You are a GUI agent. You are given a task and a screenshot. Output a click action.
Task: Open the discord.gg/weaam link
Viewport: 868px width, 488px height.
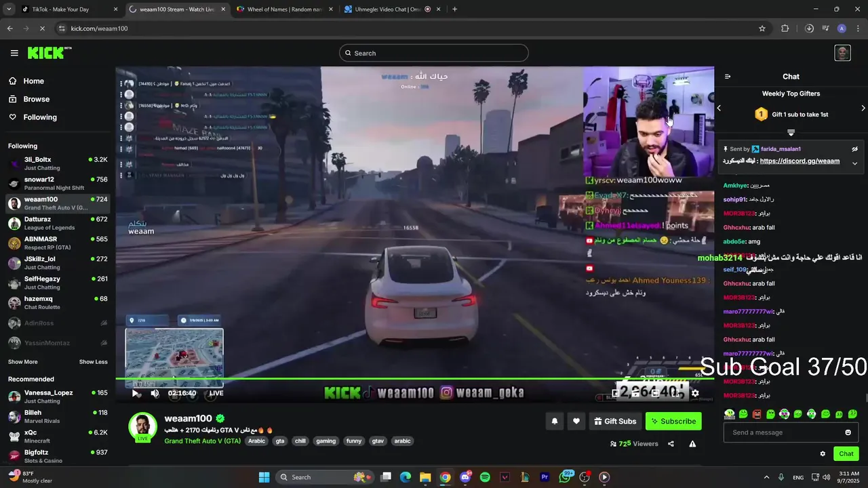(x=800, y=161)
